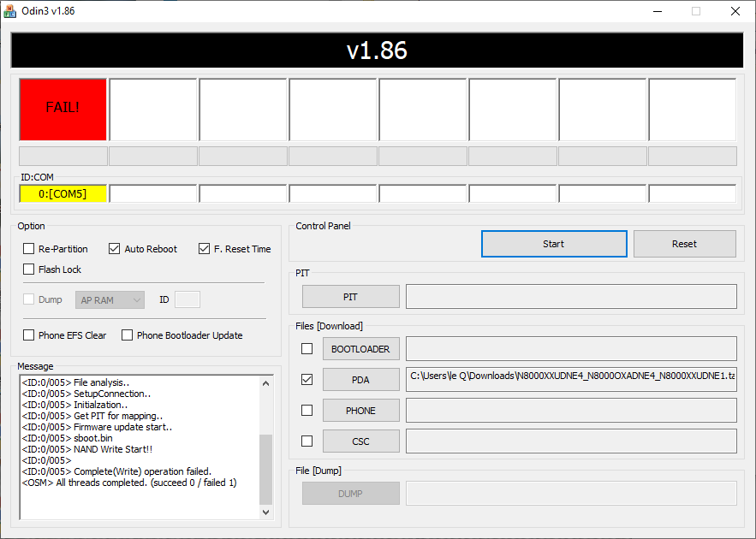
Task: Click 'sboot.bin' log line
Action: tap(68, 438)
